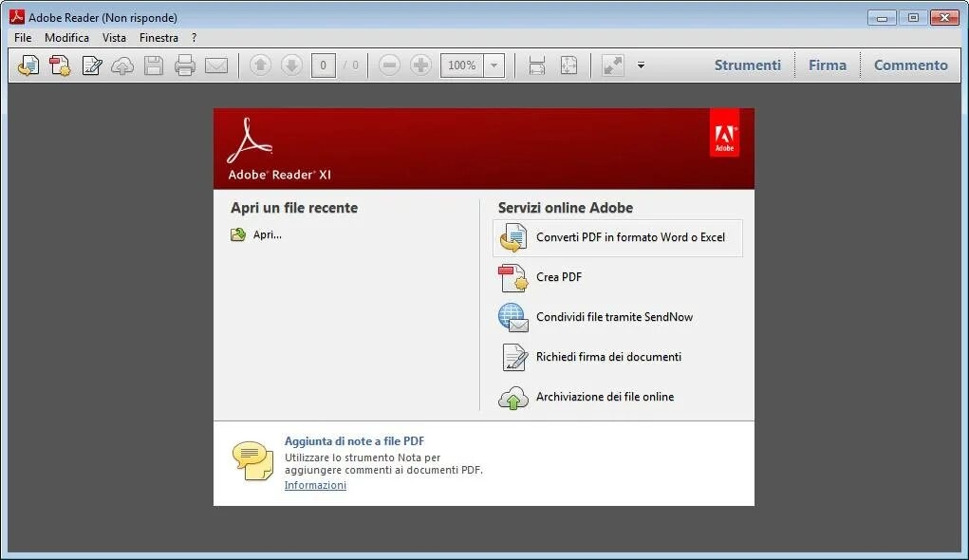Open the toolbar options small arrow
969x560 pixels.
641,65
